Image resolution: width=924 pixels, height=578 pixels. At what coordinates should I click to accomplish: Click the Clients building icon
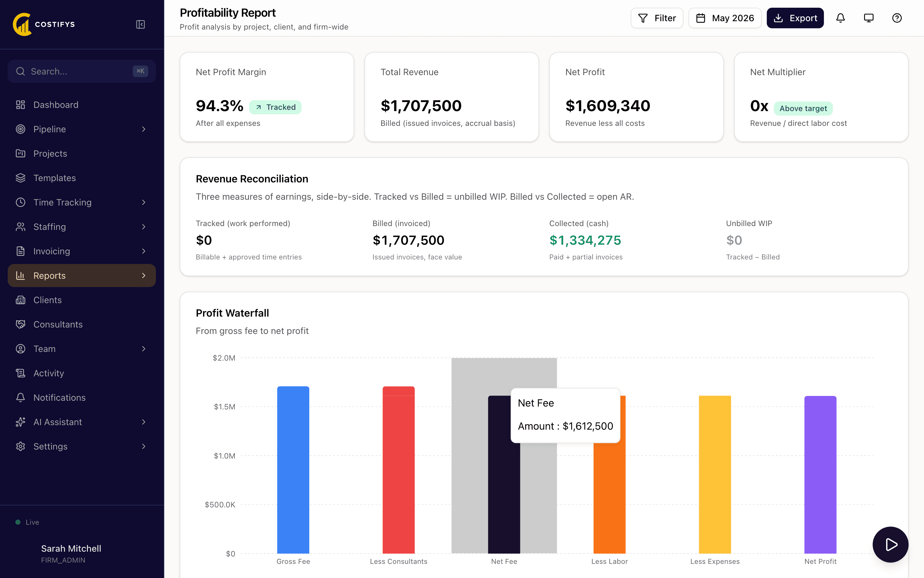[21, 300]
